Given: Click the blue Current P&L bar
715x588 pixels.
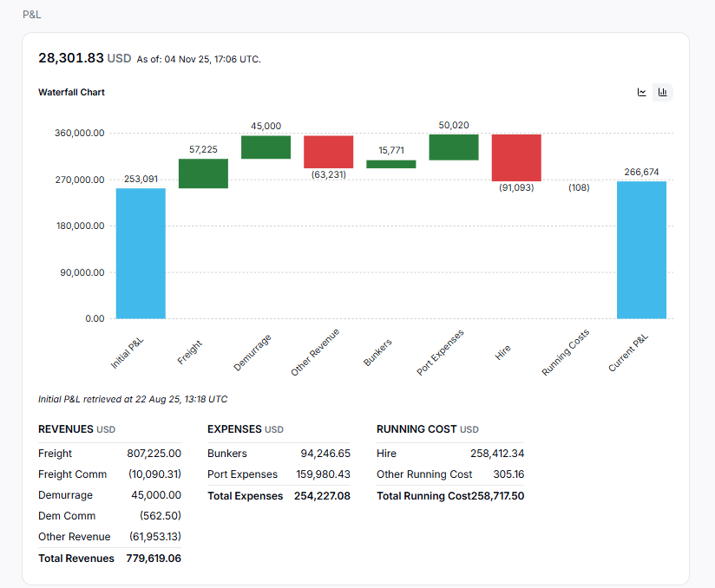Looking at the screenshot, I should pyautogui.click(x=641, y=250).
